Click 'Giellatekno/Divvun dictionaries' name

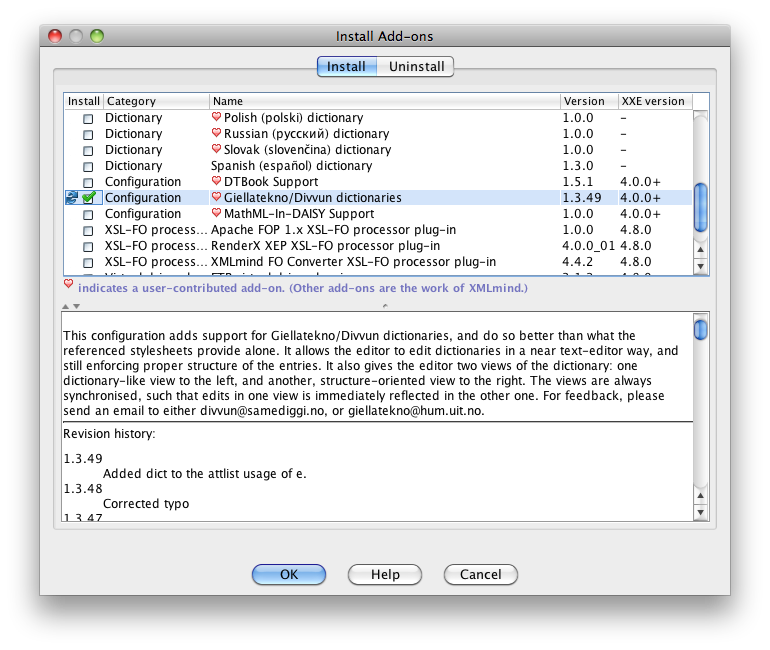coord(313,198)
